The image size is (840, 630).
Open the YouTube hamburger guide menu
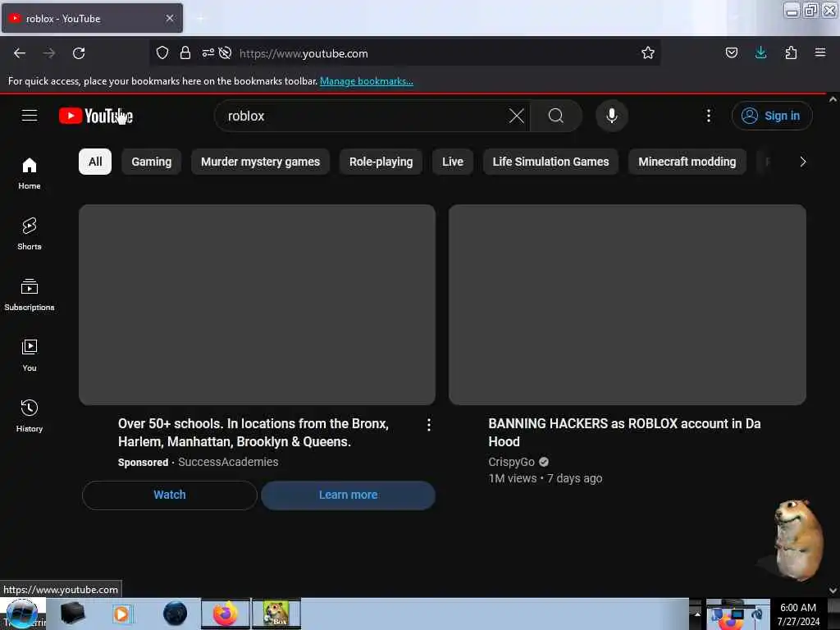click(x=30, y=116)
